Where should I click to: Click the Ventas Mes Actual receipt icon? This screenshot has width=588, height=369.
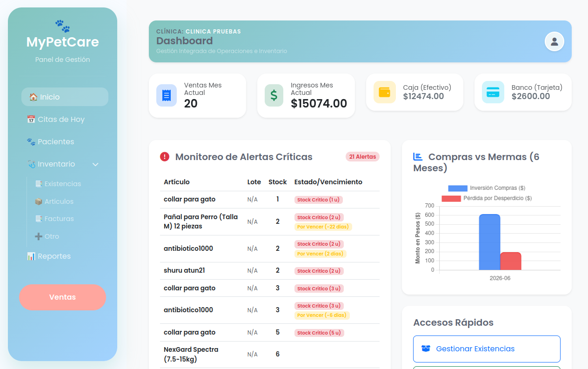click(166, 95)
